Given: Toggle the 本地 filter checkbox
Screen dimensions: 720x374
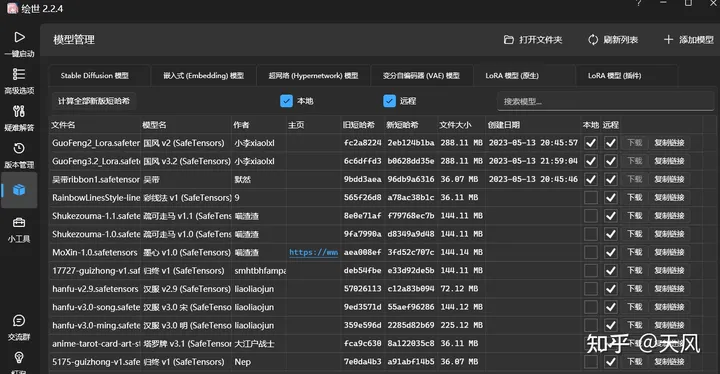Looking at the screenshot, I should coord(286,101).
